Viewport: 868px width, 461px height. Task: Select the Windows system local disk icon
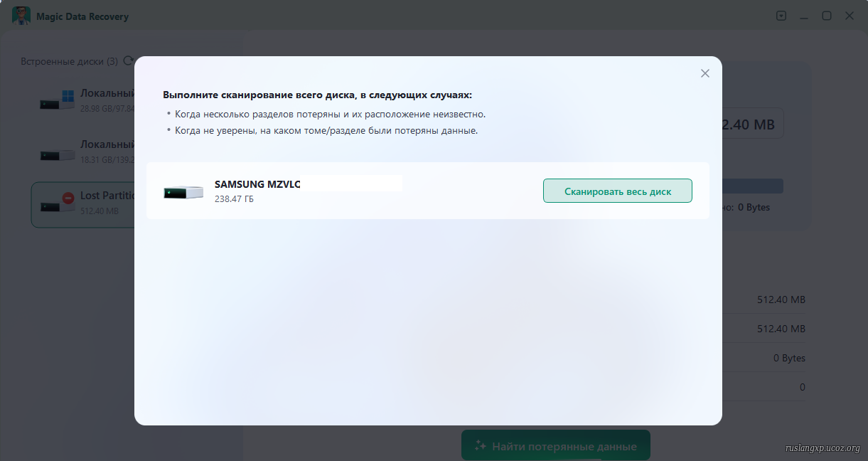pos(58,101)
